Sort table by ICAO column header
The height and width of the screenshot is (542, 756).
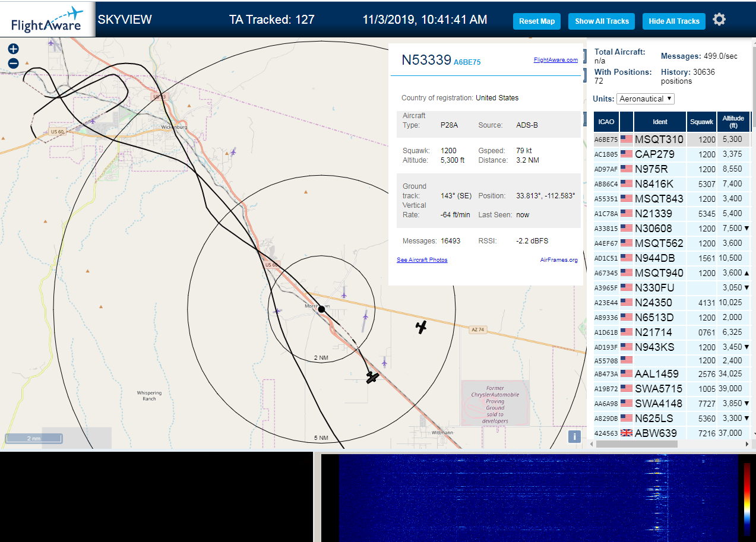(606, 122)
